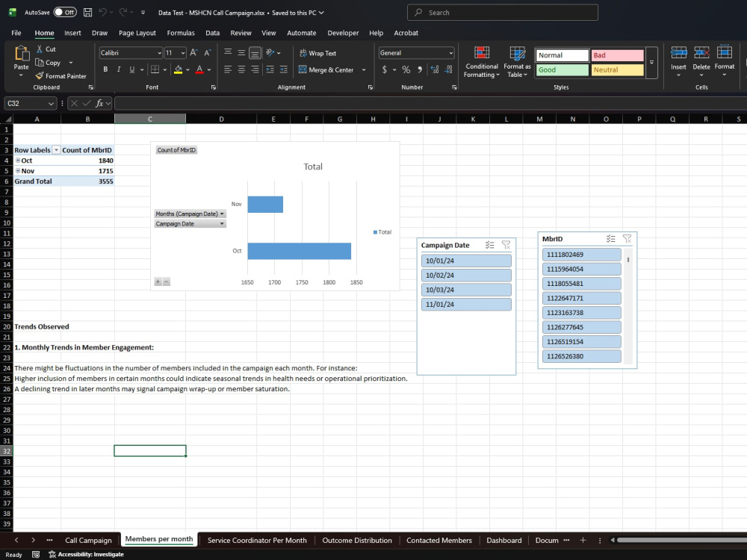Clear filter on Campaign Date slicer
The width and height of the screenshot is (747, 560).
[506, 245]
